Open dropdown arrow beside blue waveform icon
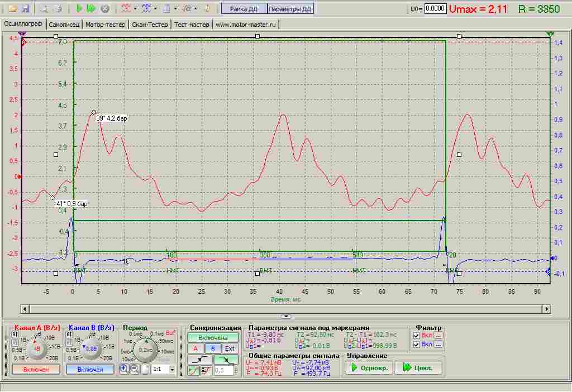572x392 pixels. 156,8
